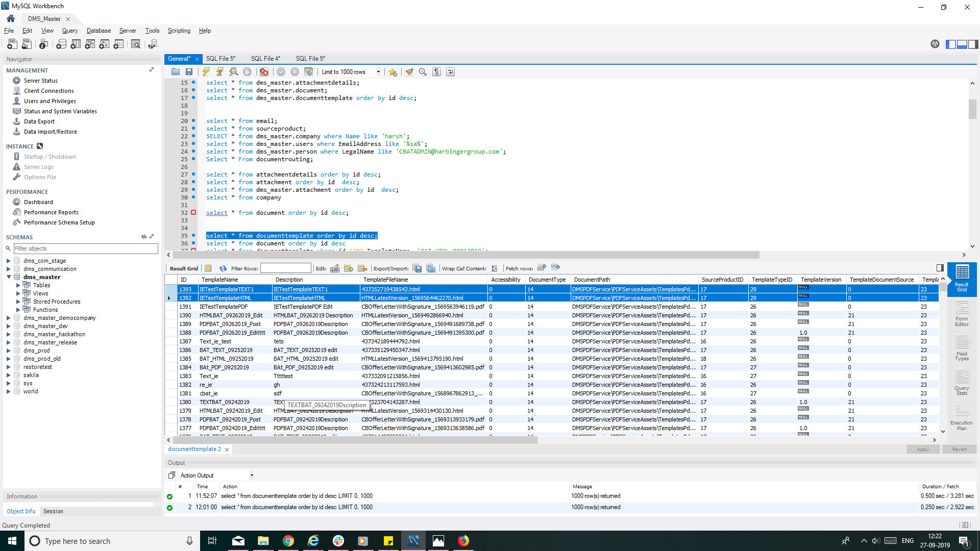Click the Filter objects schema search box
This screenshot has height=551, width=980.
pyautogui.click(x=86, y=248)
